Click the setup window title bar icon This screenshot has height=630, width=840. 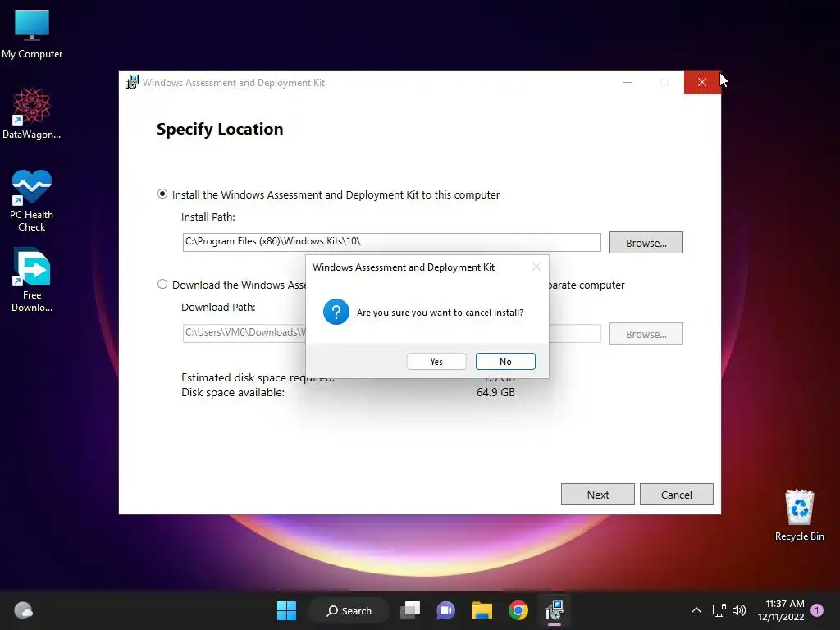[x=132, y=83]
